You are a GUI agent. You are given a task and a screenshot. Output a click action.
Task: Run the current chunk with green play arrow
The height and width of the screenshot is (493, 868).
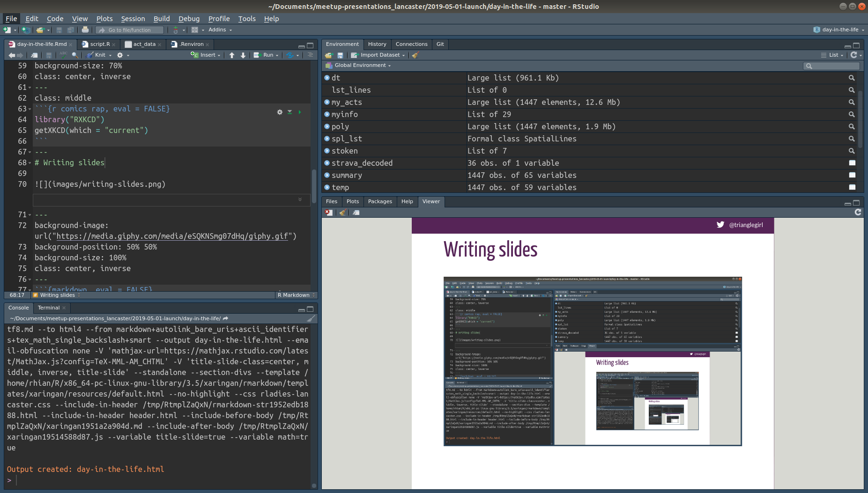click(300, 112)
